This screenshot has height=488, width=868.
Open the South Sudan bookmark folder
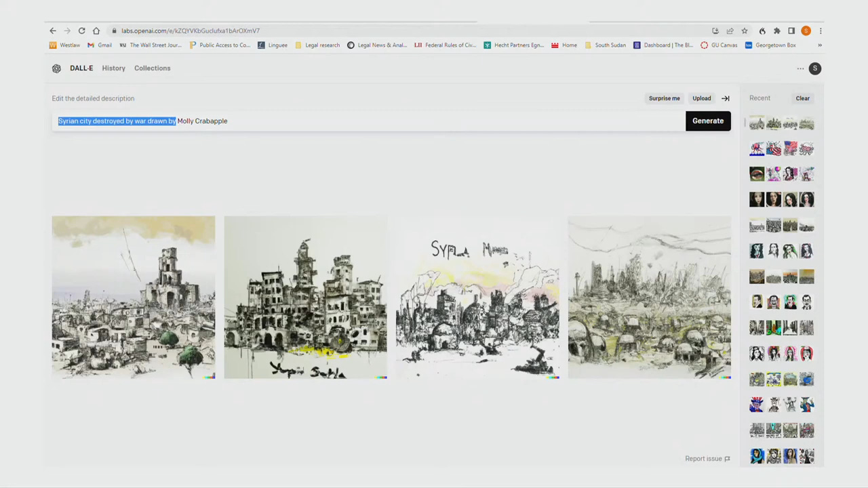606,45
